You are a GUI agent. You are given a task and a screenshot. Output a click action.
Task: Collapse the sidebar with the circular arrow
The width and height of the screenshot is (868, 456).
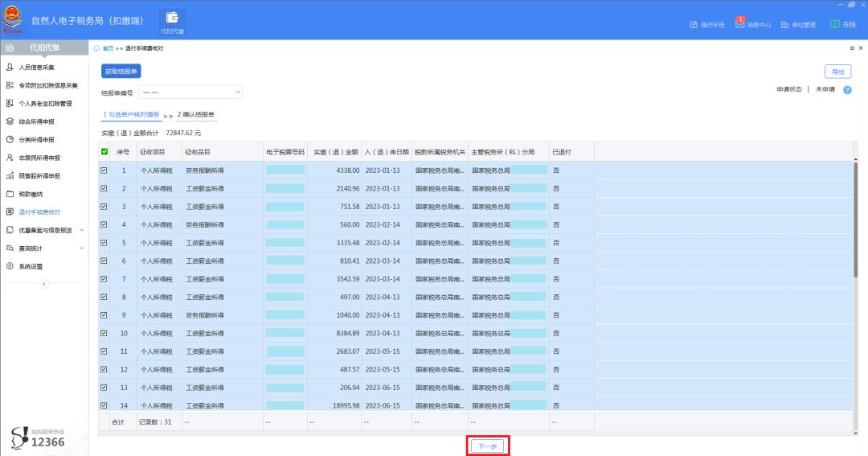[43, 284]
